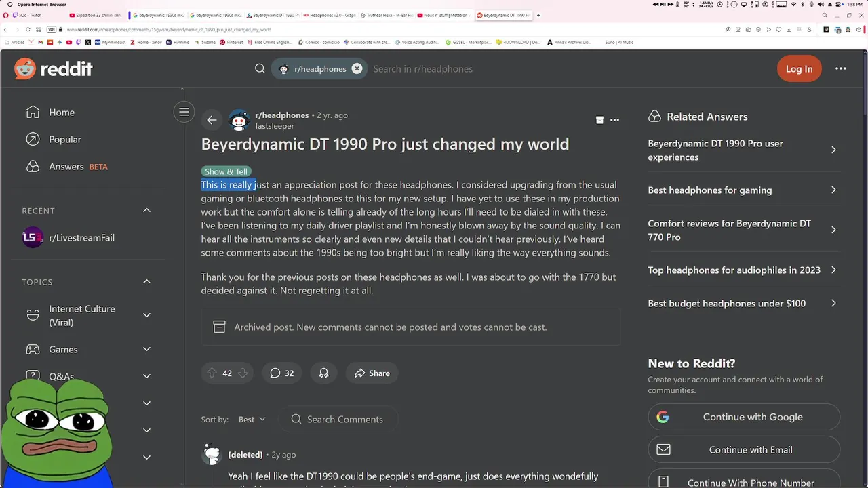Click the reddit.com URL in the address bar
The image size is (868, 488).
[x=169, y=30]
